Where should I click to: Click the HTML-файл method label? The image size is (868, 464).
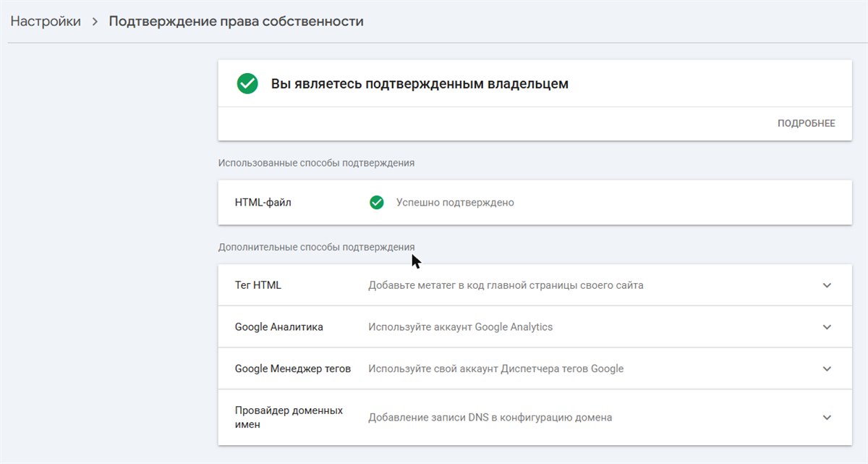coord(263,203)
